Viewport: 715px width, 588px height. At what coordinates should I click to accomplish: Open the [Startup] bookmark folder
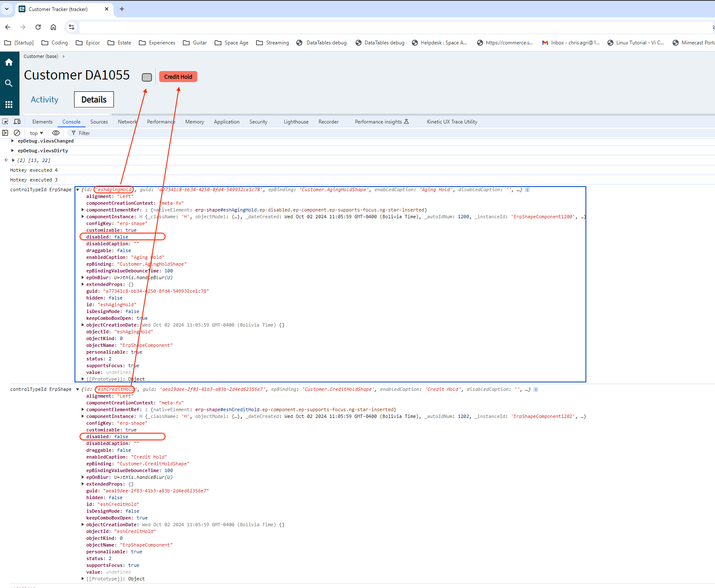point(19,43)
